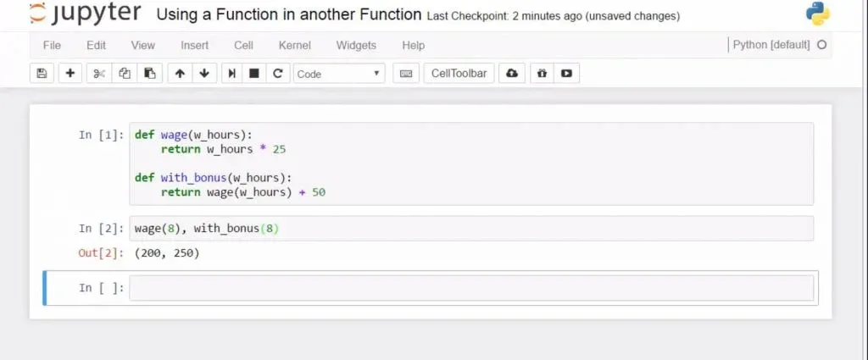Move the selected cell up
This screenshot has width=868, height=360.
[x=180, y=74]
